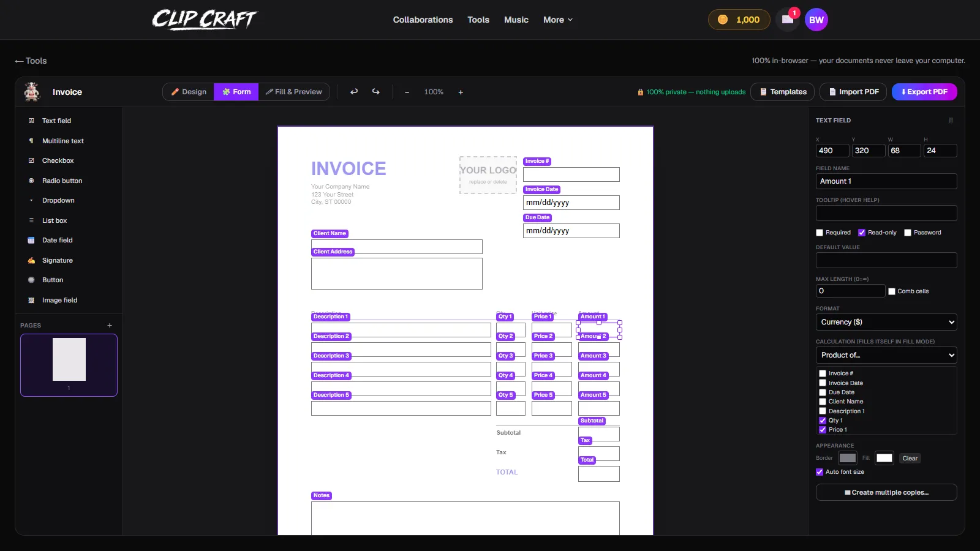Click the Field Name input Amount 1

click(886, 181)
